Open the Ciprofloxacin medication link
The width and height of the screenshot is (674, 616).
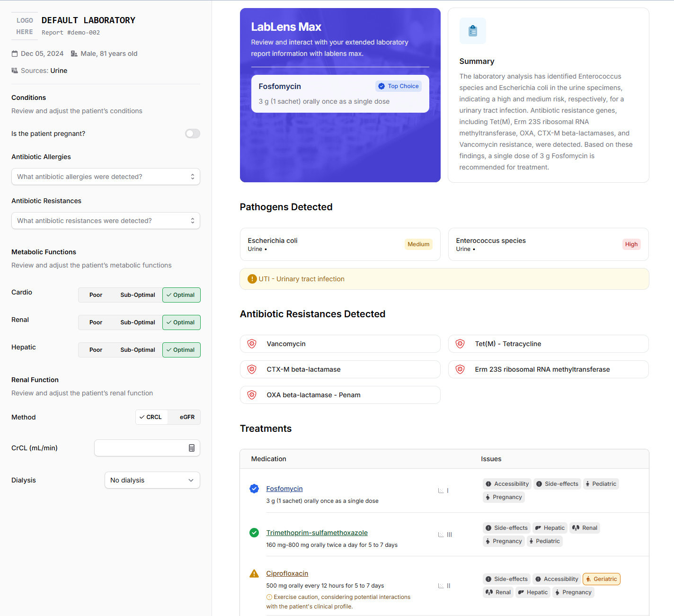point(287,573)
